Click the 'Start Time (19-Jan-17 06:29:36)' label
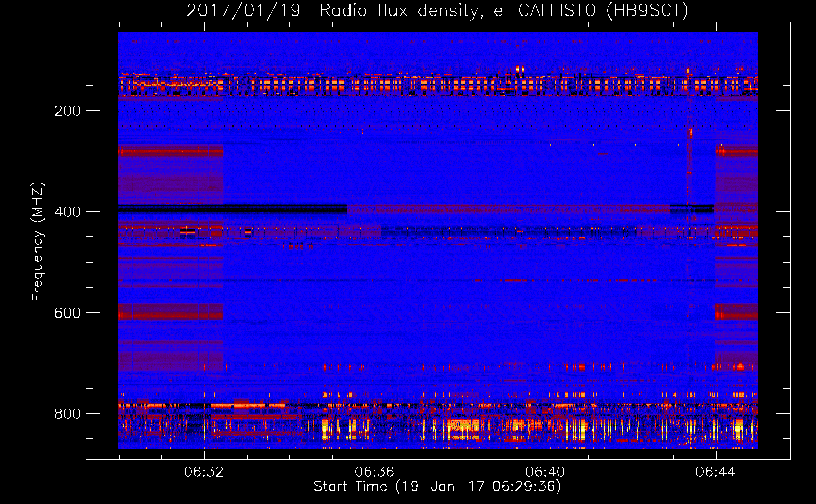Viewport: 816px width, 504px height. click(437, 487)
